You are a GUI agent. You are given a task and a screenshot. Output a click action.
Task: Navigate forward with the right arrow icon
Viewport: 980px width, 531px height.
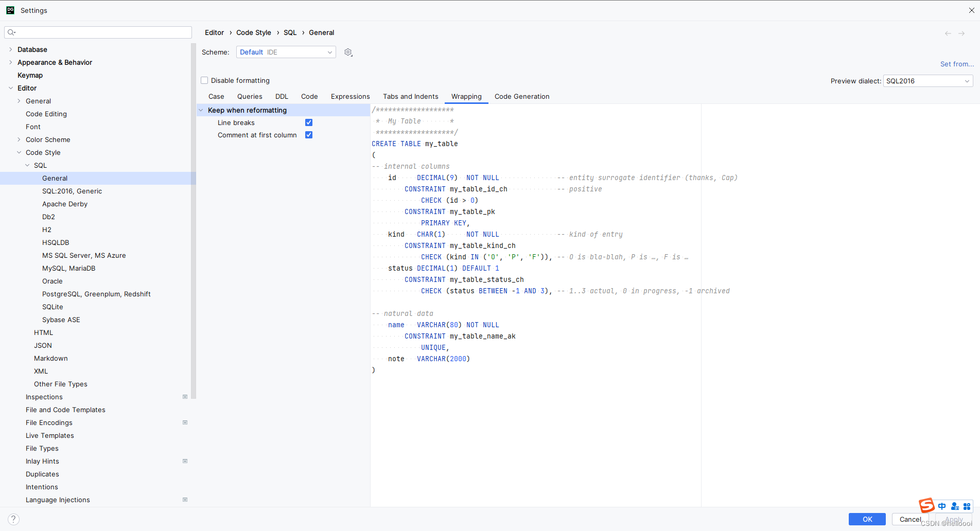coord(961,33)
